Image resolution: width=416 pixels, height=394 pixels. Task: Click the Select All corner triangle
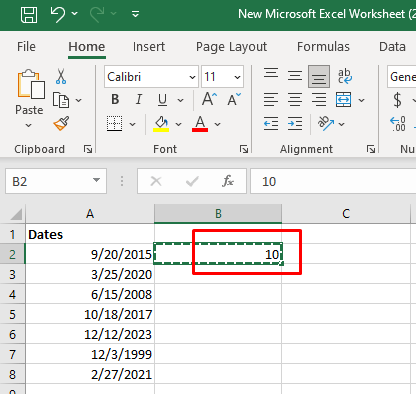pos(16,214)
